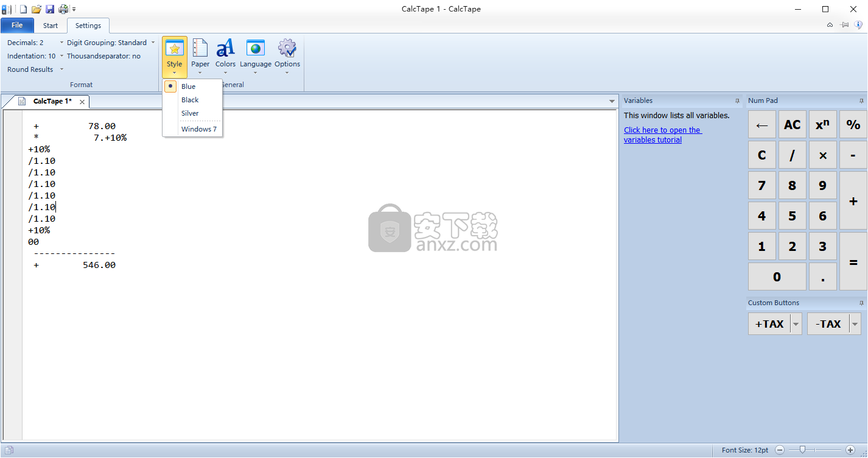
Task: Choose the Windows 7 style option
Action: point(192,129)
